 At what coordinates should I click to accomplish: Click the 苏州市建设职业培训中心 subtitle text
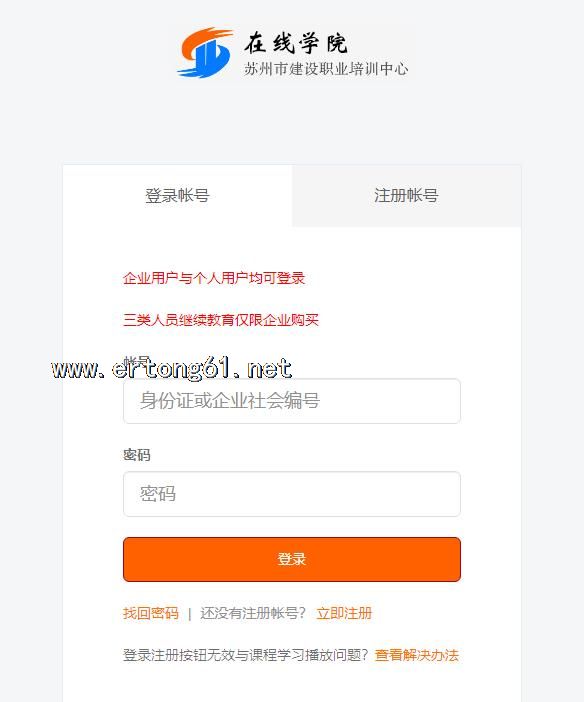click(x=326, y=69)
